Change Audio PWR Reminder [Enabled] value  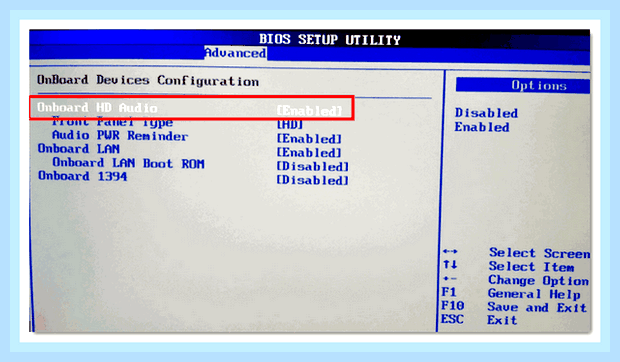pyautogui.click(x=309, y=139)
